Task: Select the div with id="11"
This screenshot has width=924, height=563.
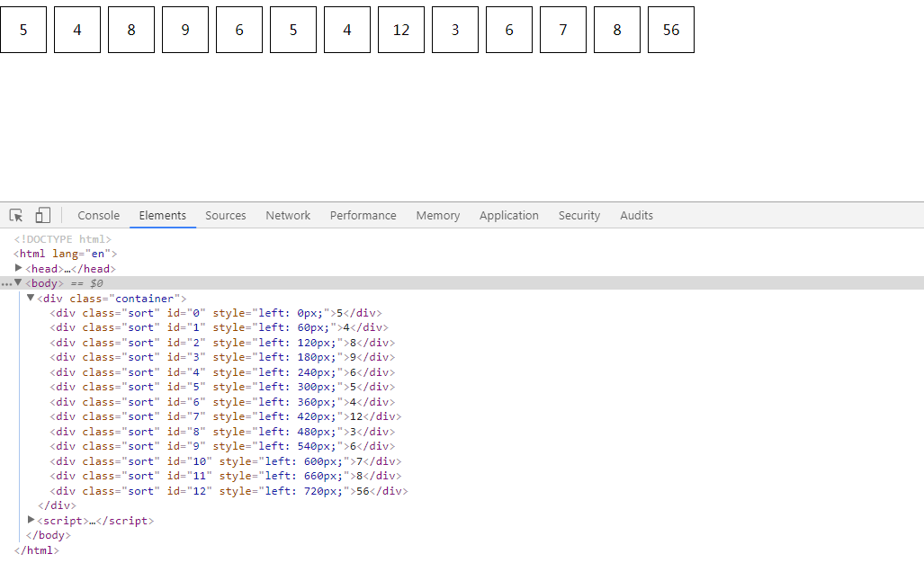Action: [226, 476]
